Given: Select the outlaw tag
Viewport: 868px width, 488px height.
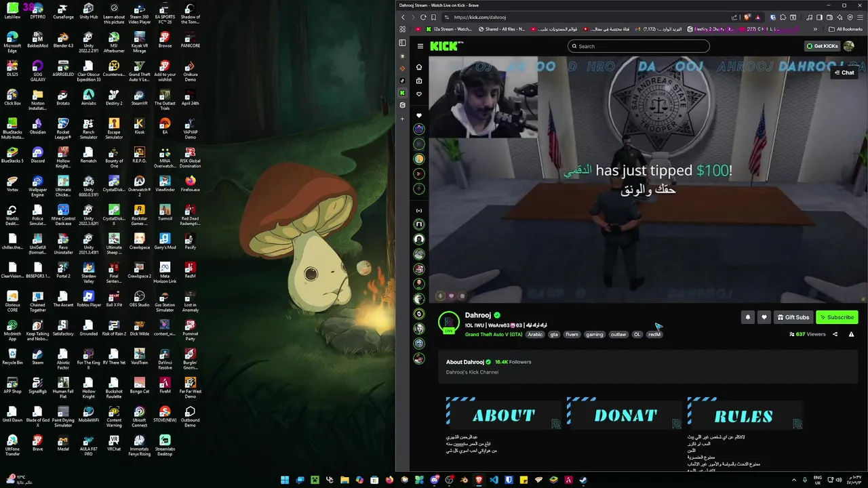Looking at the screenshot, I should pyautogui.click(x=618, y=334).
